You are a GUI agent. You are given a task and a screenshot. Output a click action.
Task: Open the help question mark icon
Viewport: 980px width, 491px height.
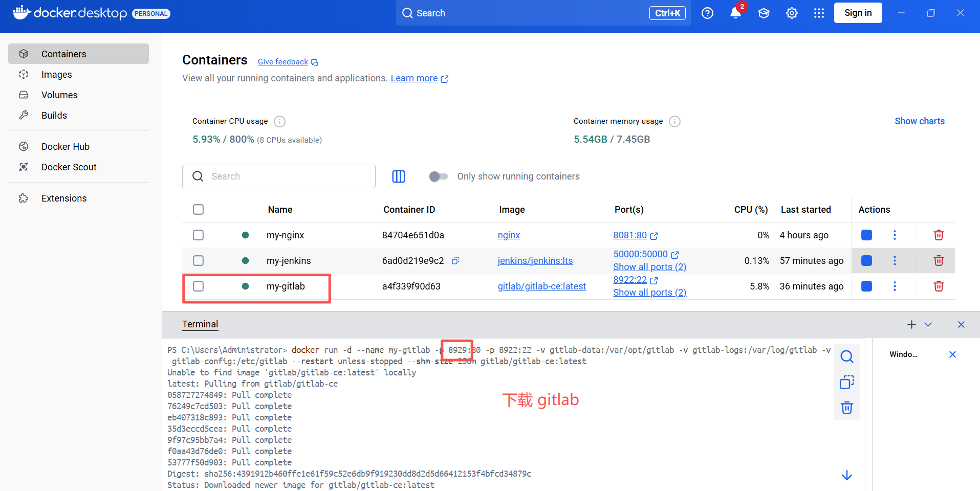click(707, 13)
